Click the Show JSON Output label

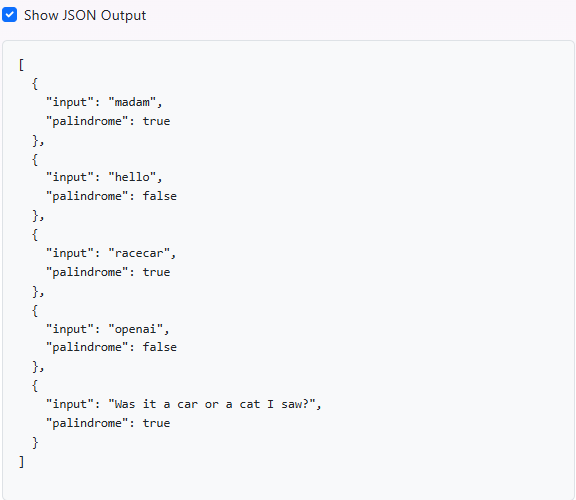[x=85, y=15]
